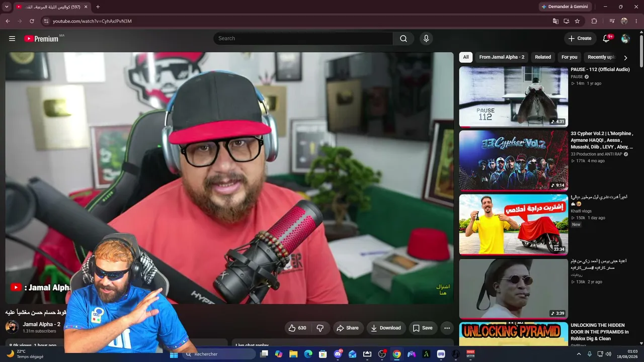This screenshot has width=644, height=362.
Task: Click the Create button
Action: tap(580, 39)
